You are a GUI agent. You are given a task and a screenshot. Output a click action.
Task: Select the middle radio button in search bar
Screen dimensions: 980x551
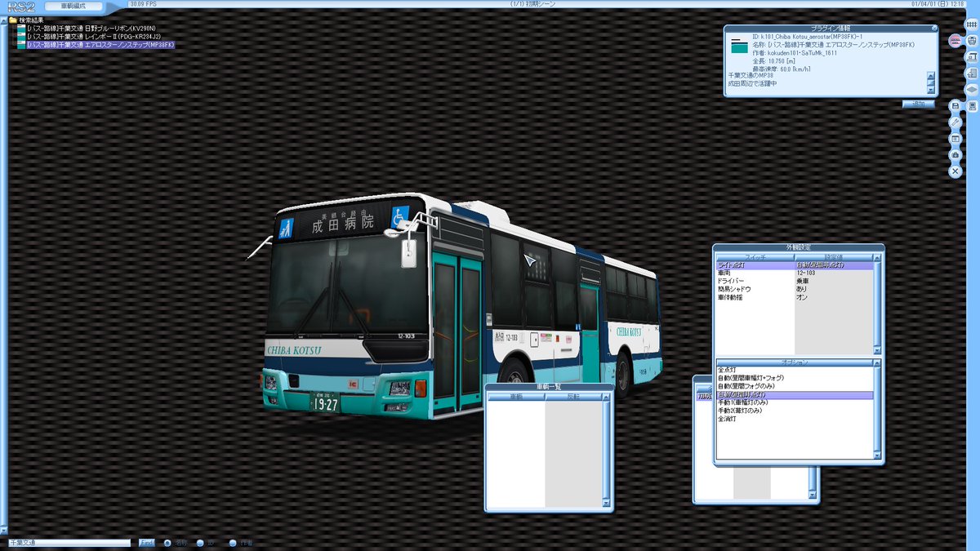(200, 543)
